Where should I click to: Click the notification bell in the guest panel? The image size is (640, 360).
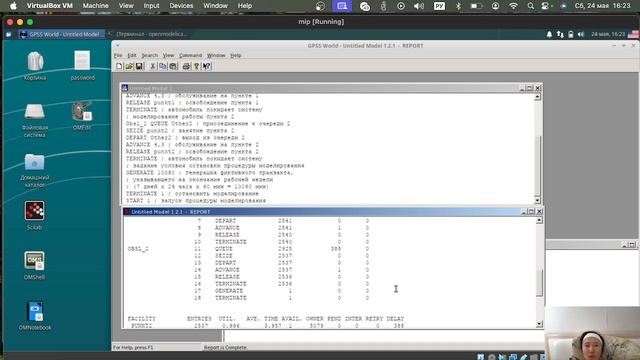click(x=549, y=35)
